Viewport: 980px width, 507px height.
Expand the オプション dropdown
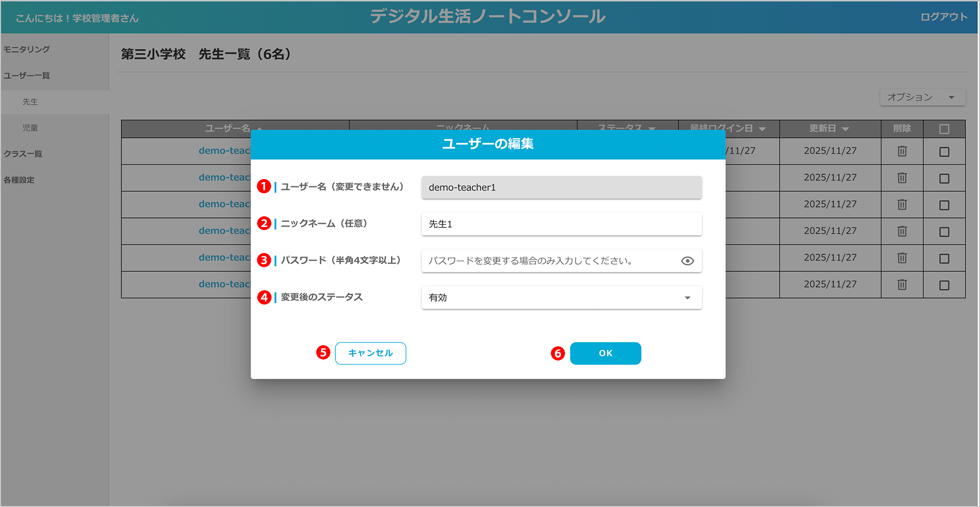pyautogui.click(x=922, y=97)
